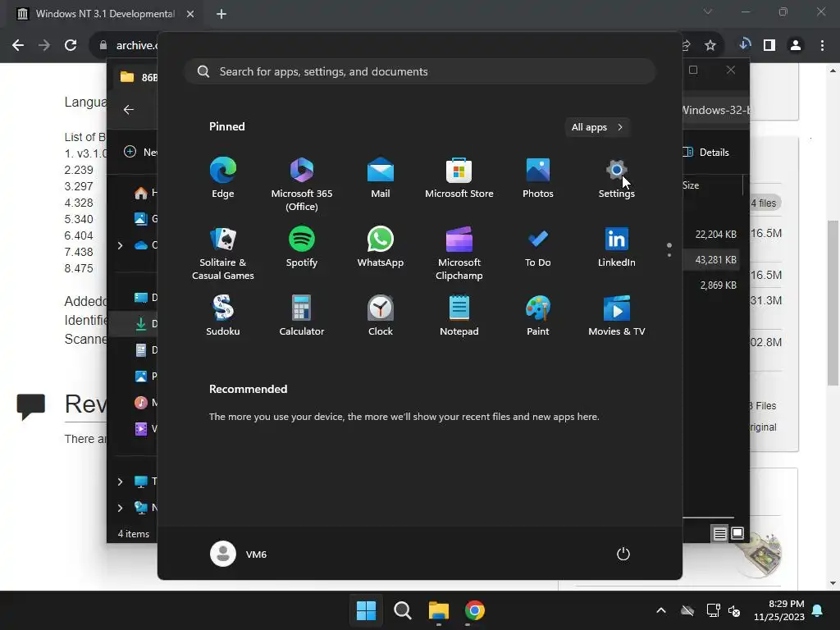Click New button in File Explorer
This screenshot has width=840, height=630.
pyautogui.click(x=140, y=152)
